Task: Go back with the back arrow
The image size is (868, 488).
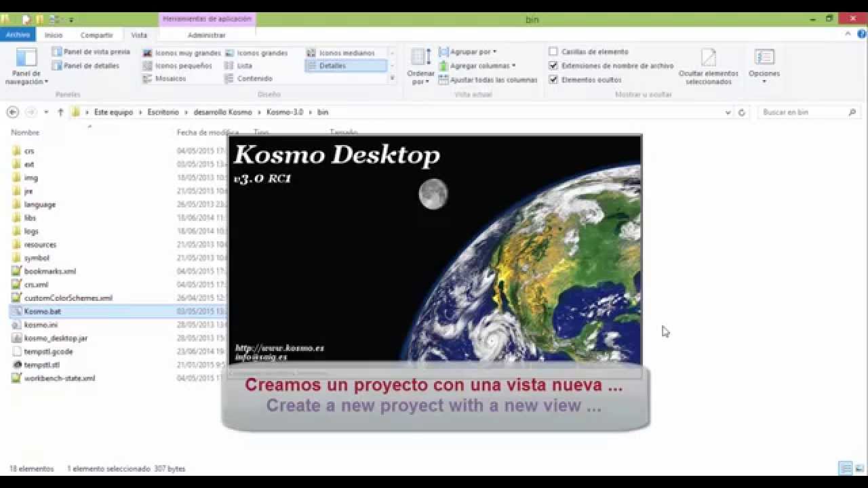Action: pos(12,112)
